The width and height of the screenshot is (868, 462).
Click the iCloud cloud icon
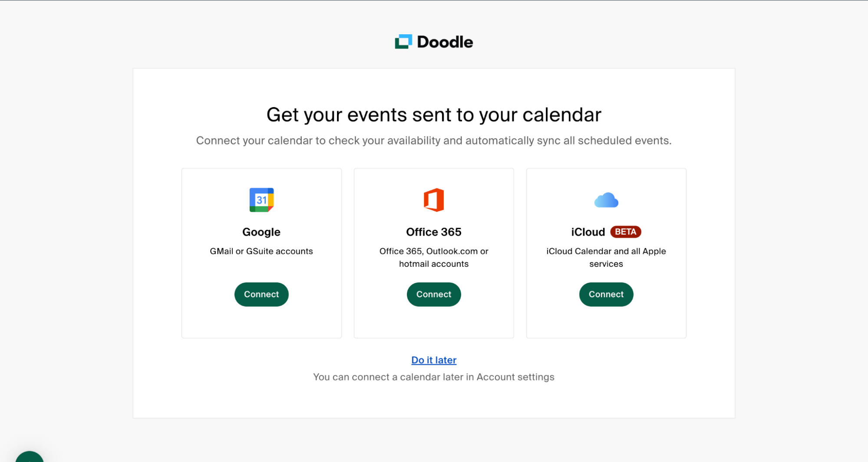[x=606, y=200]
